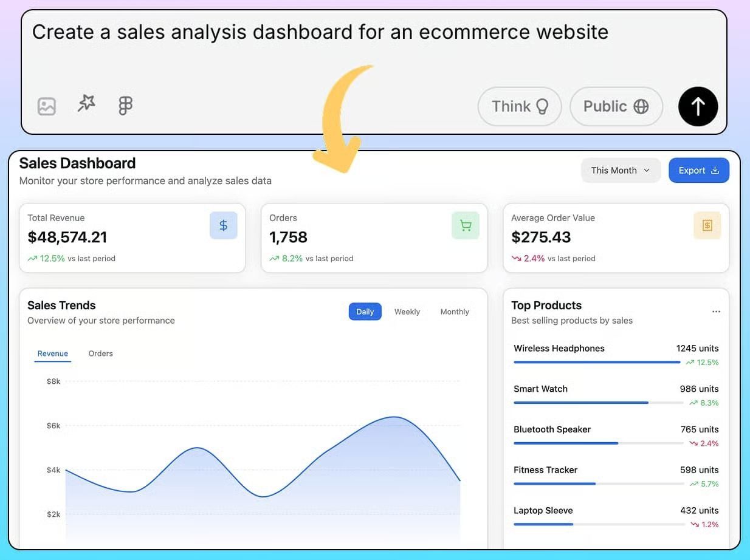
Task: Switch to the Revenue chart tab
Action: click(53, 353)
